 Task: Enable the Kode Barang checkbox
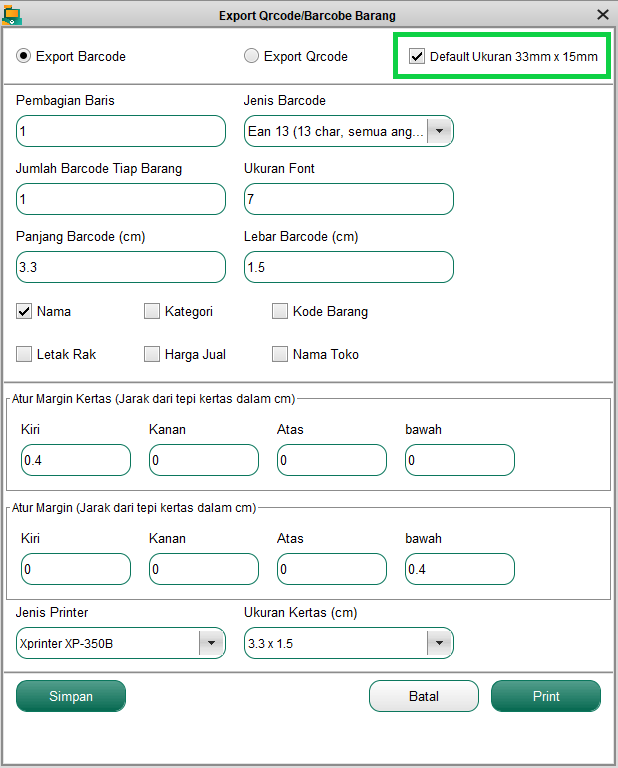(280, 311)
